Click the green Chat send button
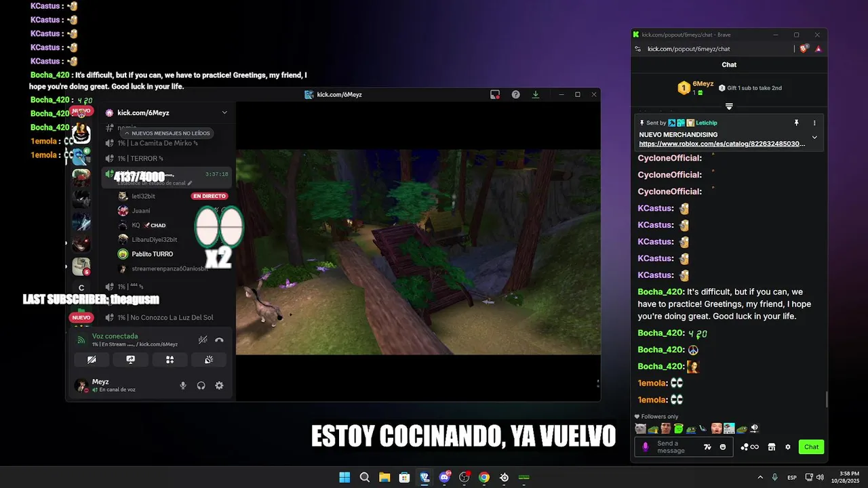 click(x=812, y=447)
